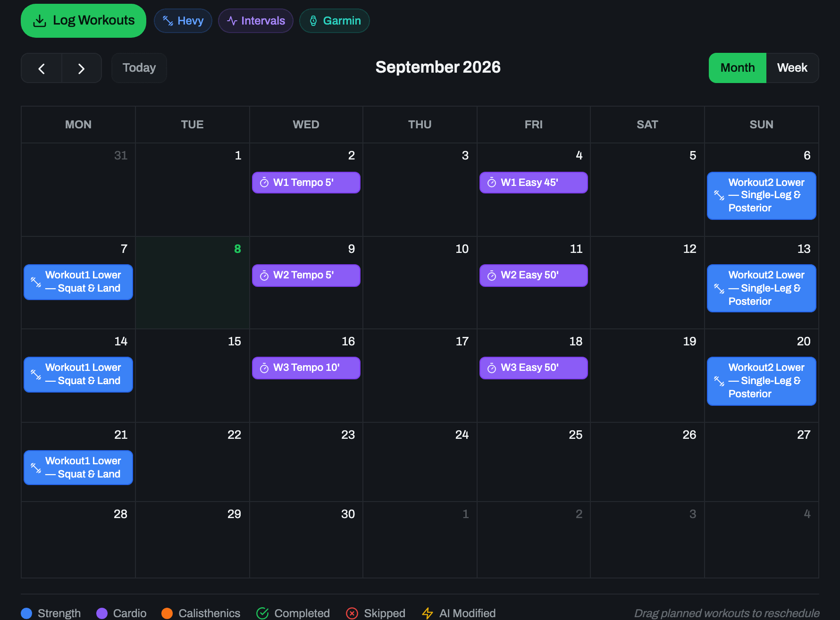Image resolution: width=840 pixels, height=620 pixels.
Task: Click the Log Workouts download icon
Action: pyautogui.click(x=40, y=21)
